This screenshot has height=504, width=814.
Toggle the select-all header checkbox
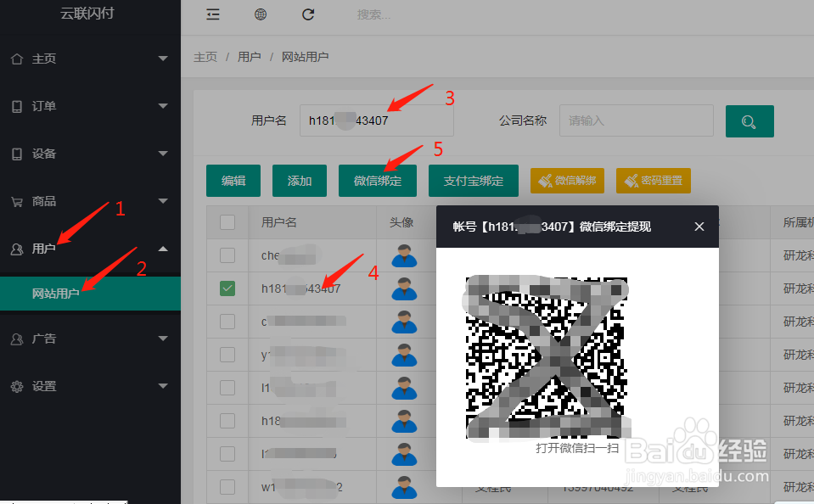click(x=227, y=222)
